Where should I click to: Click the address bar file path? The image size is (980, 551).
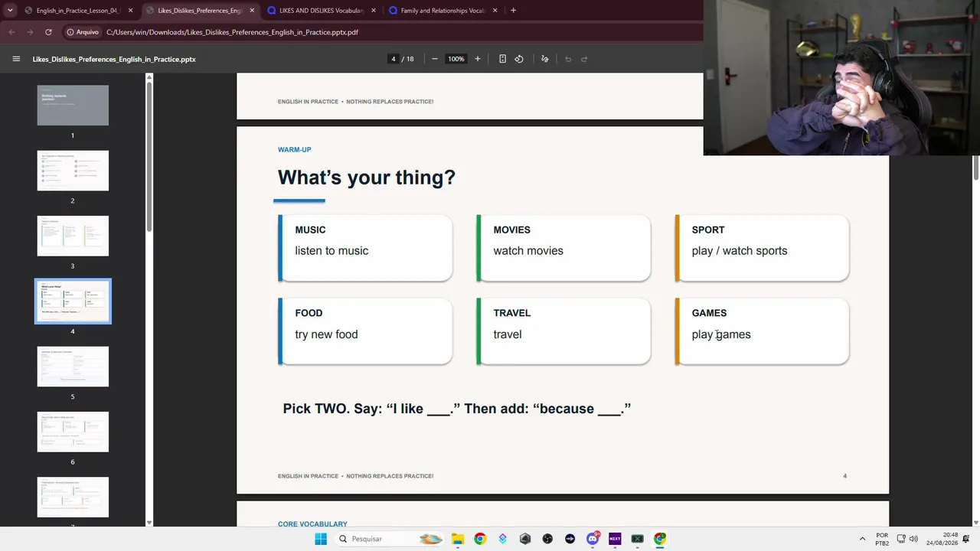(x=232, y=32)
